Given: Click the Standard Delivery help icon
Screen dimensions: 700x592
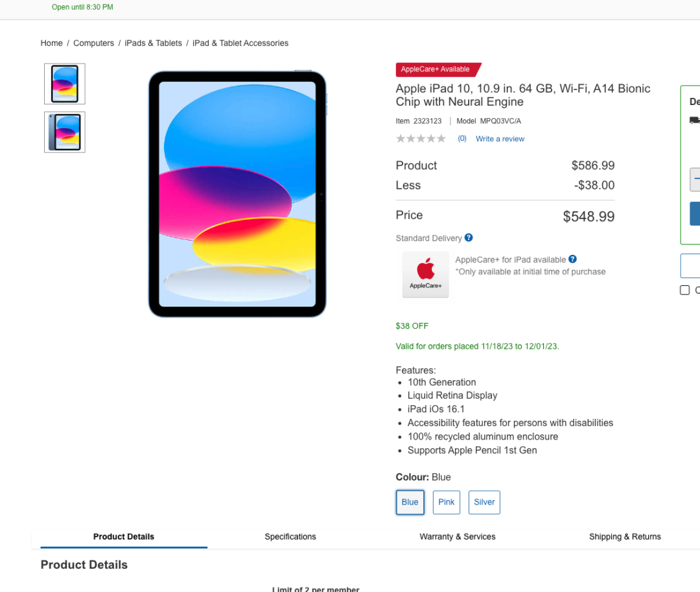Looking at the screenshot, I should tap(469, 237).
